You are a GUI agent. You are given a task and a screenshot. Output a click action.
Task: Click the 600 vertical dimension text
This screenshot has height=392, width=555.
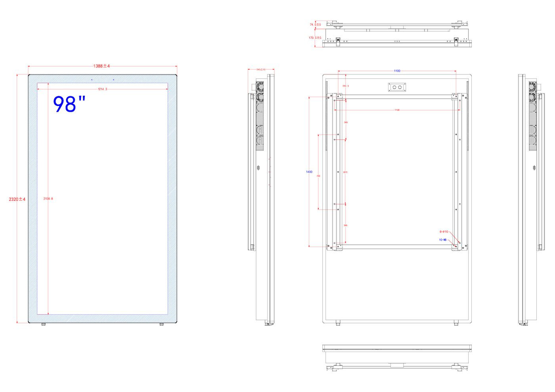[x=345, y=172]
